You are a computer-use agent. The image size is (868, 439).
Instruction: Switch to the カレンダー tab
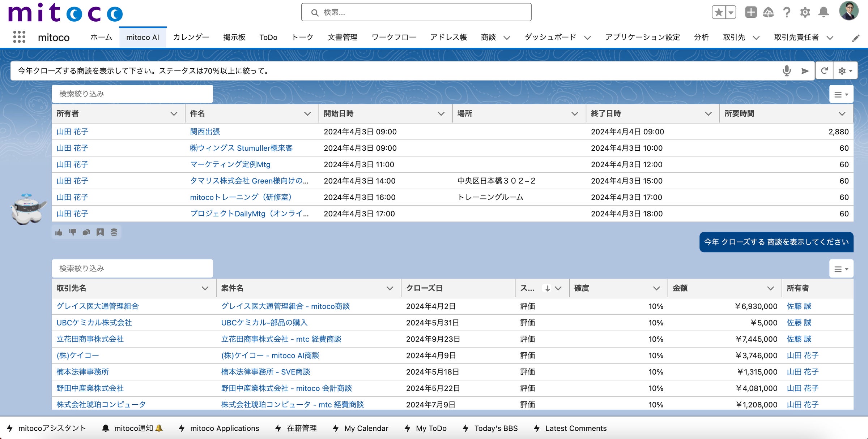(x=191, y=37)
